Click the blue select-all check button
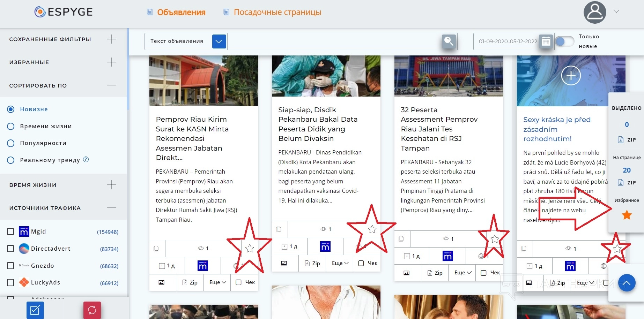 click(35, 310)
